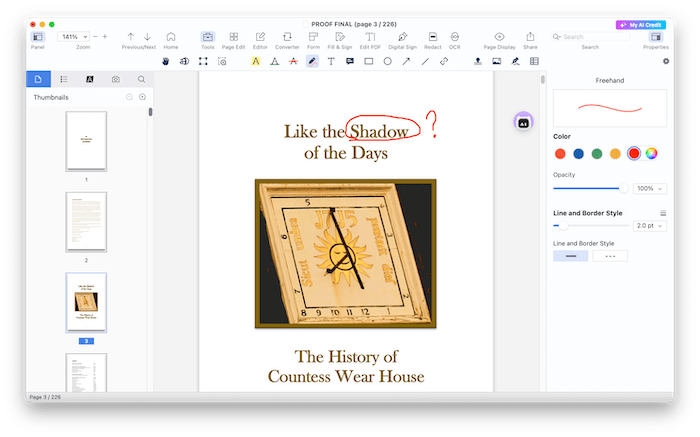The image size is (700, 437).
Task: Shrink thumbnails with minus magnifier
Action: point(129,97)
